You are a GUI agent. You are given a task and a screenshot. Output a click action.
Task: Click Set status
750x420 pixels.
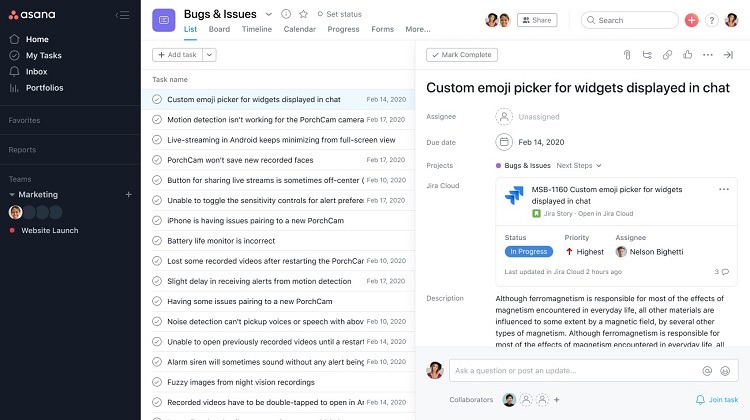pyautogui.click(x=340, y=14)
